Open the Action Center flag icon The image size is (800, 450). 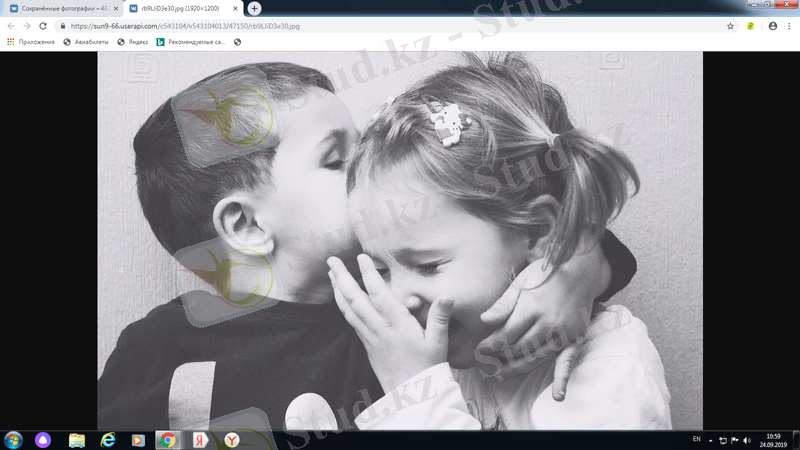(735, 440)
